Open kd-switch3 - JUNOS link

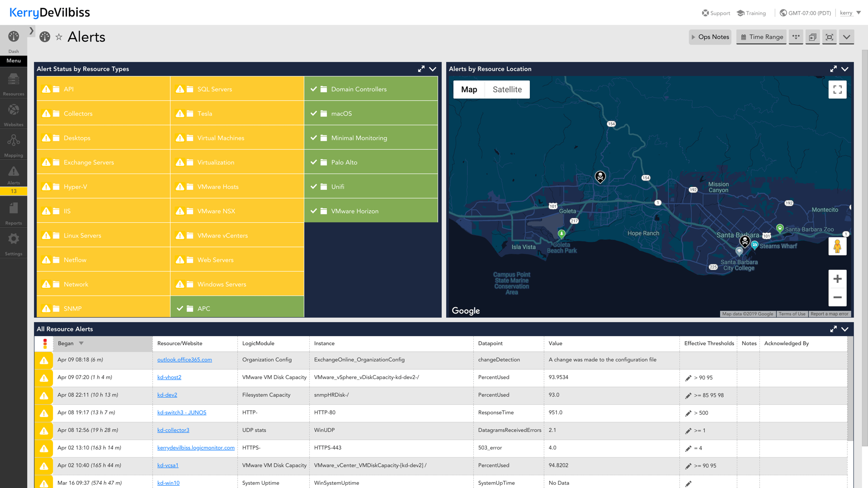pyautogui.click(x=182, y=413)
